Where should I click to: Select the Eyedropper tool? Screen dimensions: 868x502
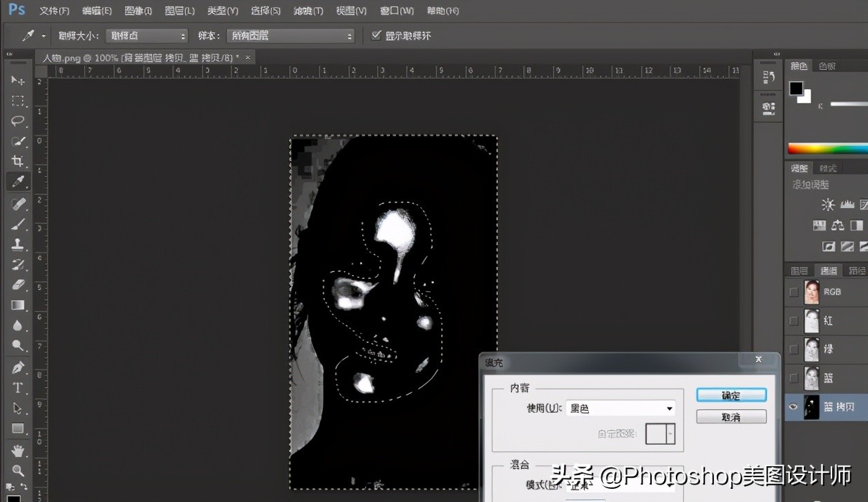coord(18,181)
